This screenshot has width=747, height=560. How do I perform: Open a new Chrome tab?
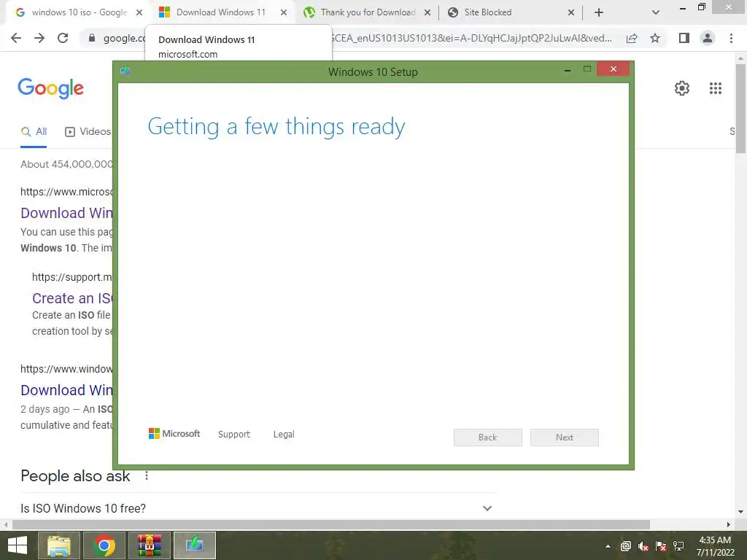(599, 13)
